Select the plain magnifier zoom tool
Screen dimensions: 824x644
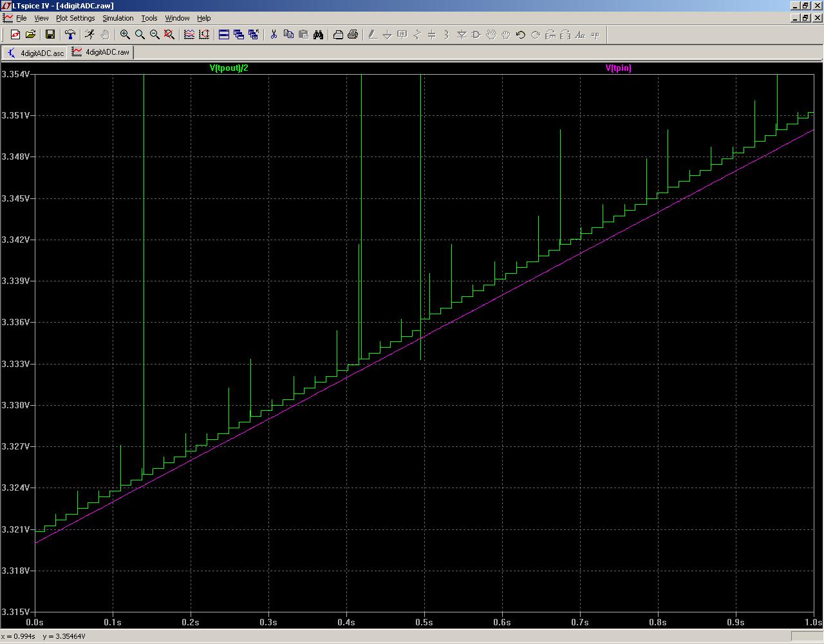coord(140,35)
